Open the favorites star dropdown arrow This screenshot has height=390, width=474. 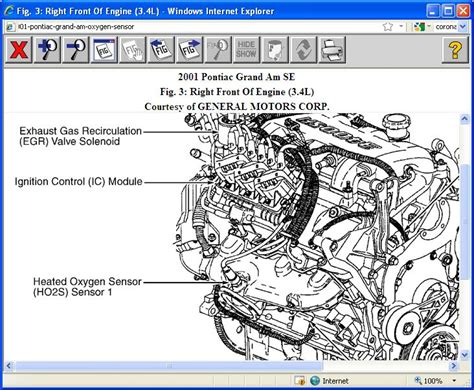pos(401,26)
